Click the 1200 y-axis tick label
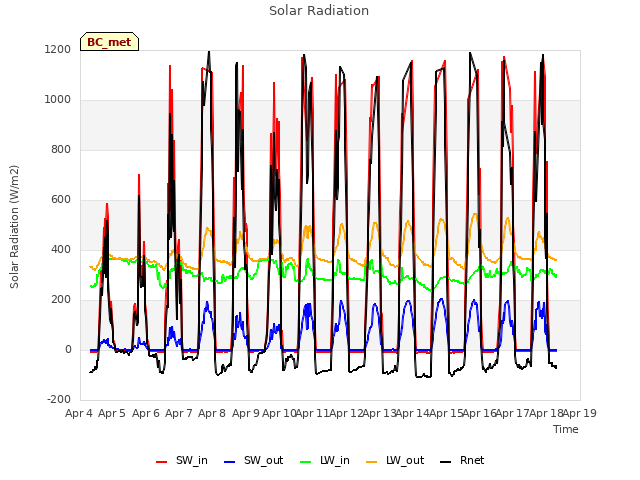Image resolution: width=640 pixels, height=480 pixels. tap(58, 50)
